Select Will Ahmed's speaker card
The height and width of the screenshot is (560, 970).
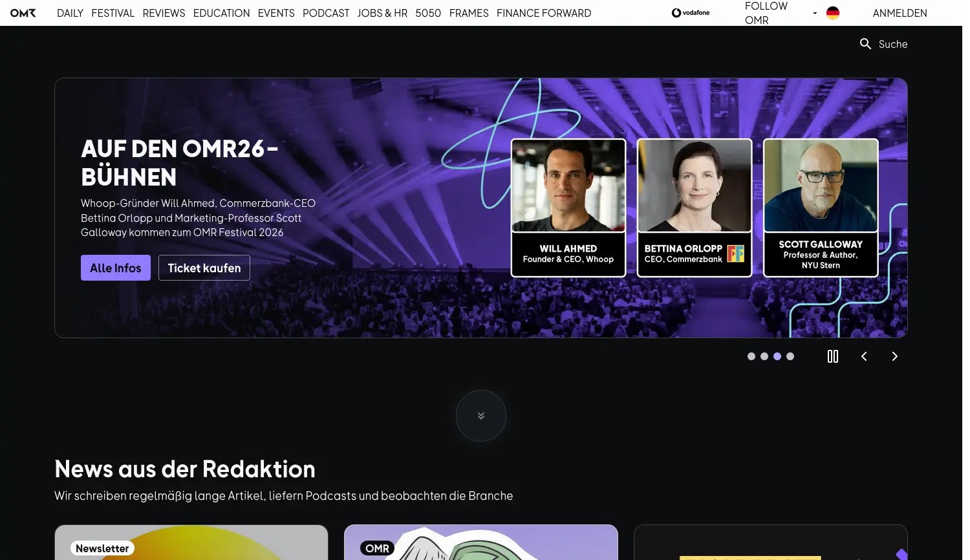(x=568, y=207)
